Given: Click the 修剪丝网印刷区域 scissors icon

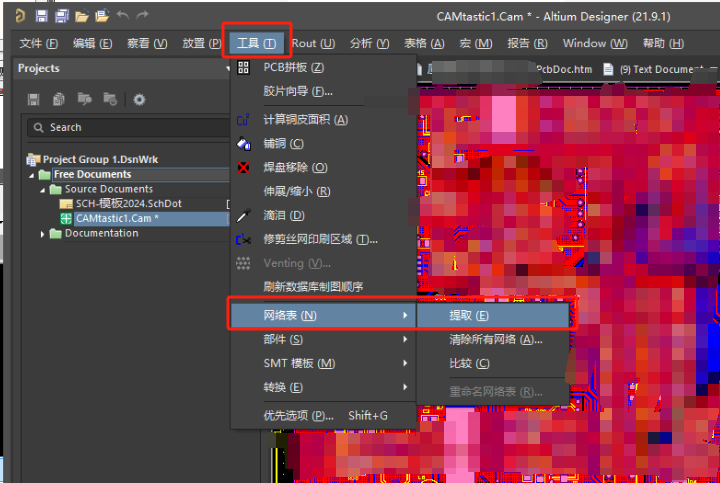Looking at the screenshot, I should coord(243,239).
